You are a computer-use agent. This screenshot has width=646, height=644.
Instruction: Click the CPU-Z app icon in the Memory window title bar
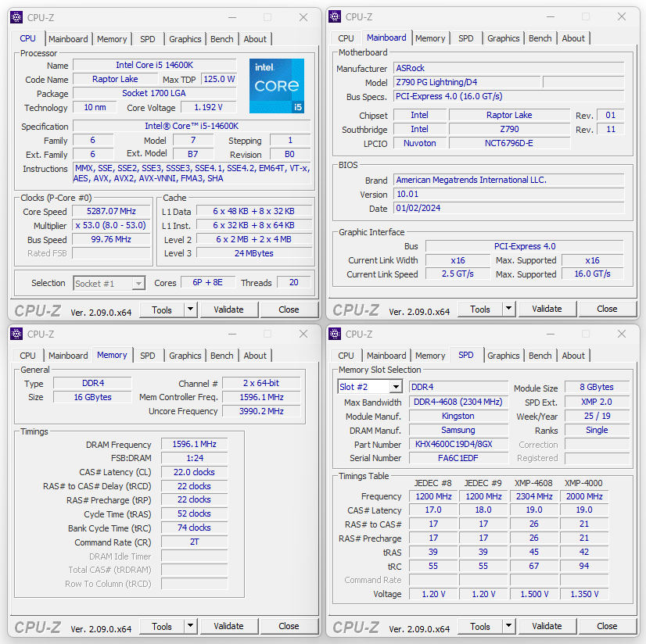pos(16,334)
